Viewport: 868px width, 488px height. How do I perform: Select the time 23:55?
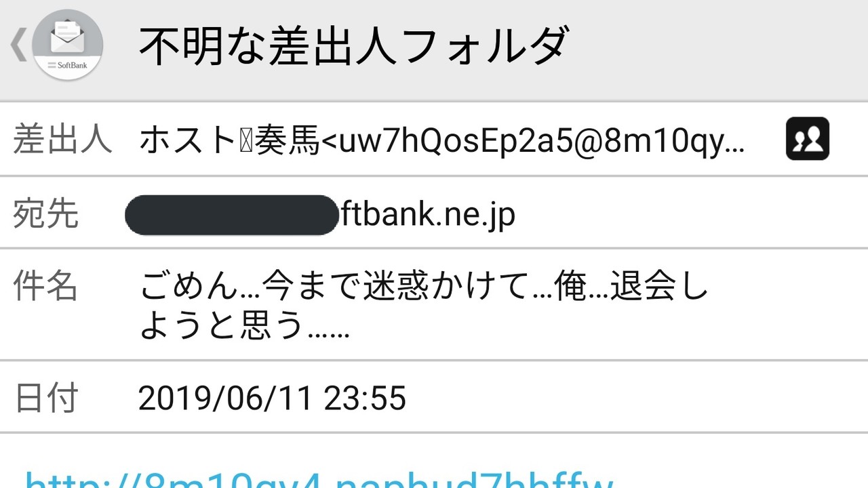365,398
